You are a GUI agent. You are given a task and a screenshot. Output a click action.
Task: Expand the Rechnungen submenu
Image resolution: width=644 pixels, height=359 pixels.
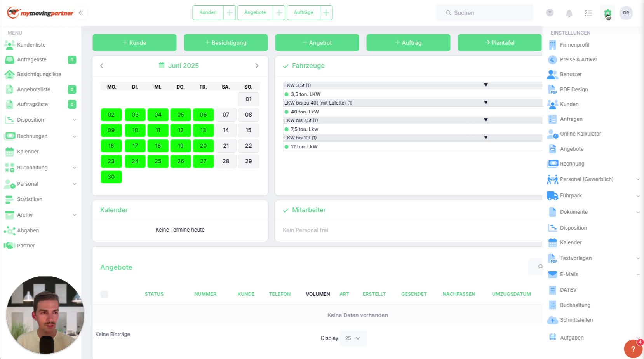(x=74, y=136)
